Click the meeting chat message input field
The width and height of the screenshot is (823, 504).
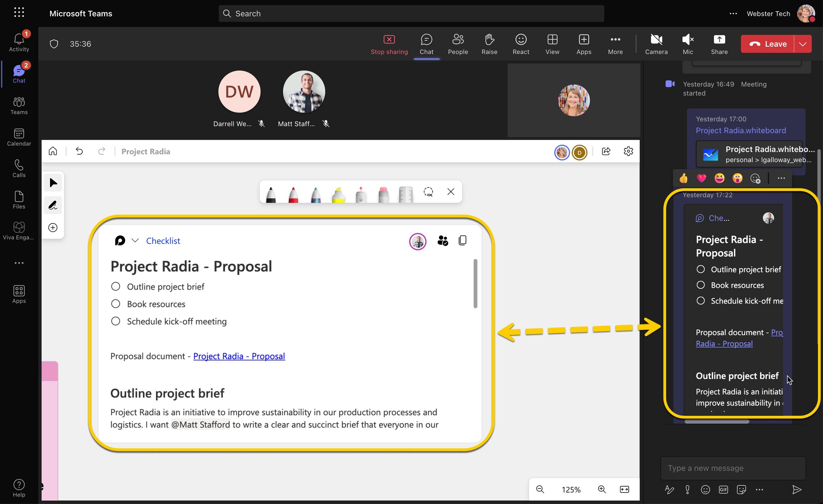click(732, 467)
